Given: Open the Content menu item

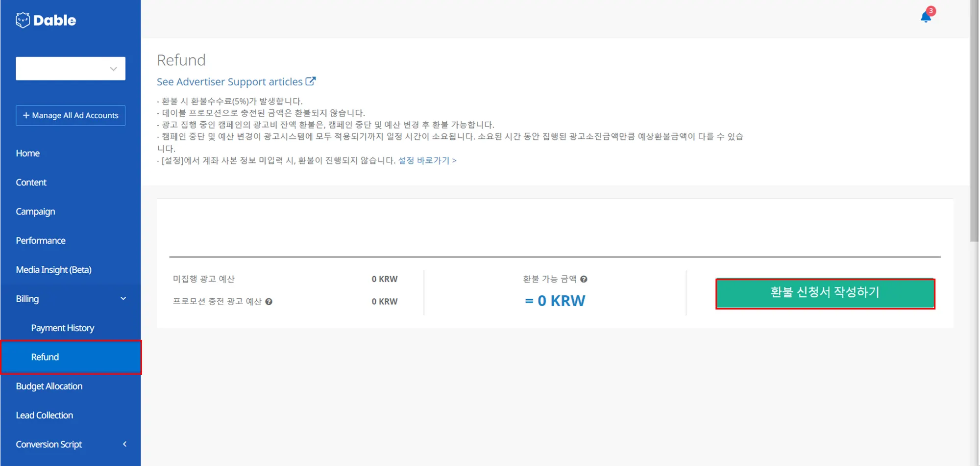Looking at the screenshot, I should pyautogui.click(x=31, y=182).
